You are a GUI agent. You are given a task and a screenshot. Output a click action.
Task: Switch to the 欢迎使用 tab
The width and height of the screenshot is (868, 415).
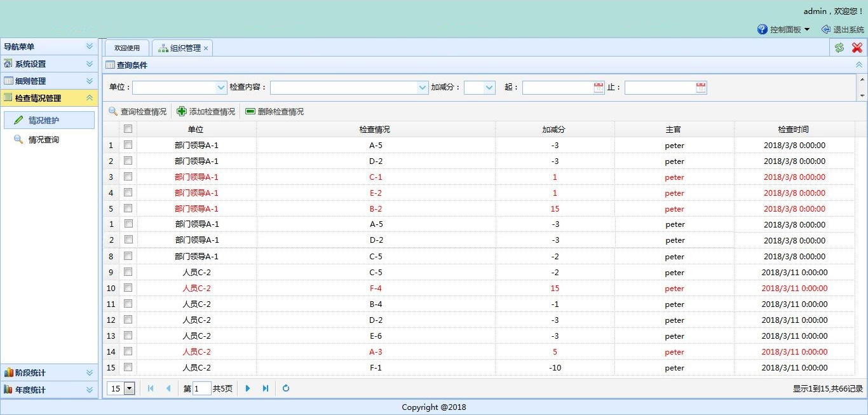coord(127,48)
